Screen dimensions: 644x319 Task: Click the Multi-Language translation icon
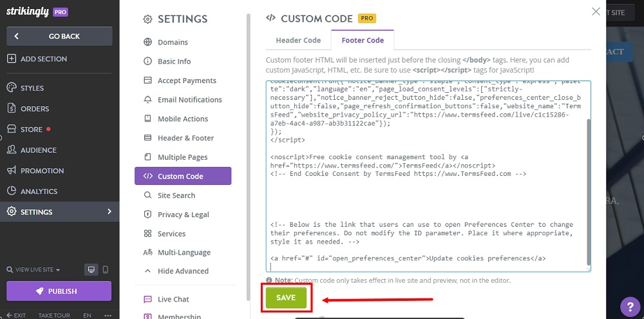coord(147,253)
